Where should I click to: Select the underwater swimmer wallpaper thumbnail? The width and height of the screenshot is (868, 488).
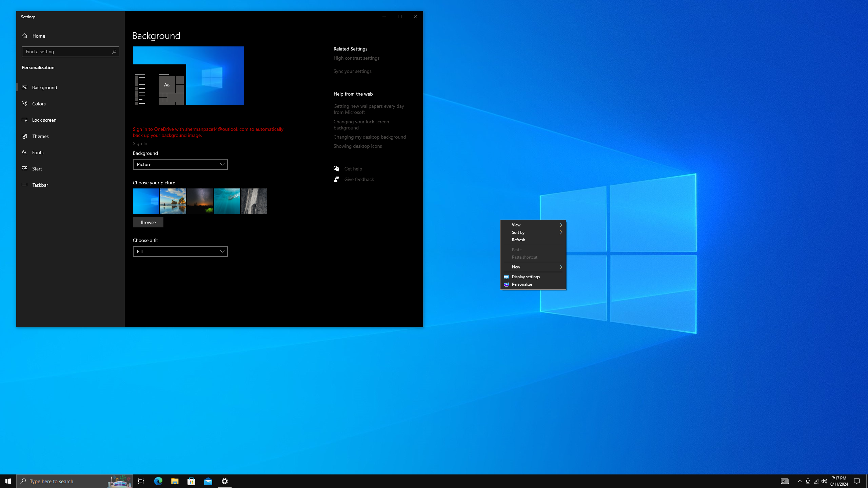[x=227, y=201]
